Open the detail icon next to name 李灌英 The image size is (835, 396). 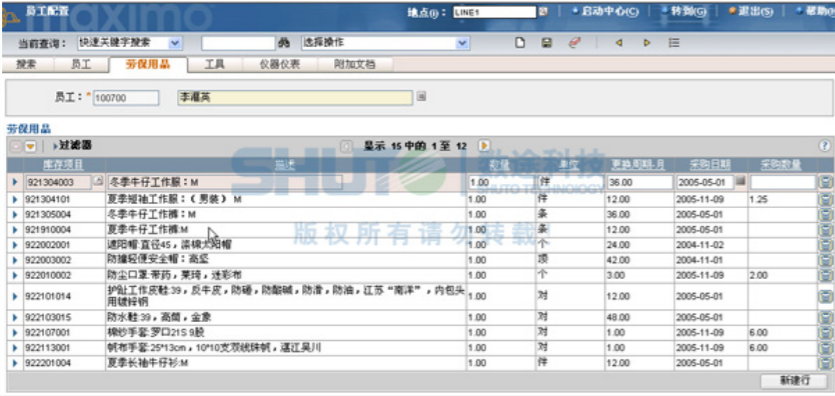click(421, 97)
